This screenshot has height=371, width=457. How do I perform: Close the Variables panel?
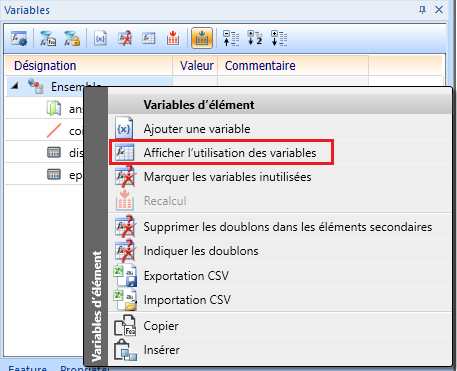pyautogui.click(x=439, y=10)
